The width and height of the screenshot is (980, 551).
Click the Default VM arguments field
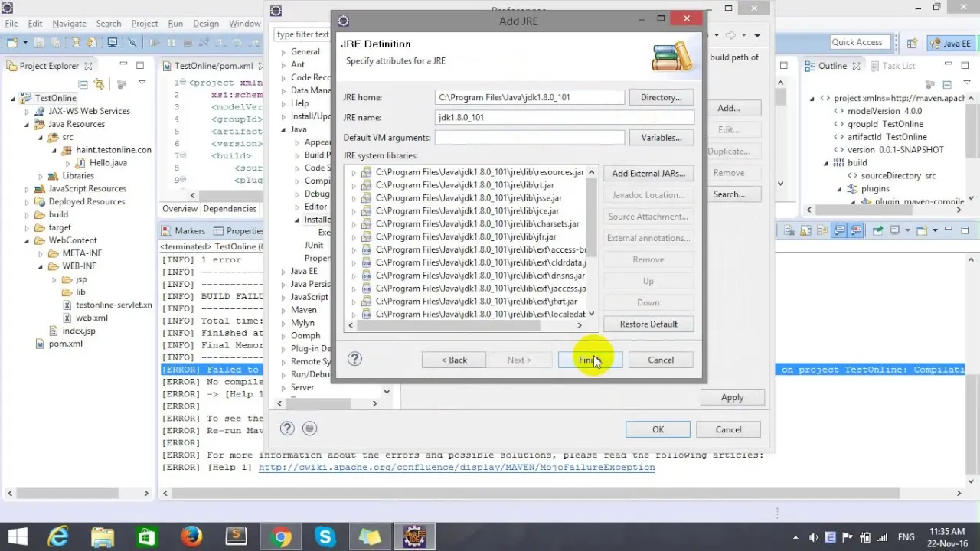[530, 138]
